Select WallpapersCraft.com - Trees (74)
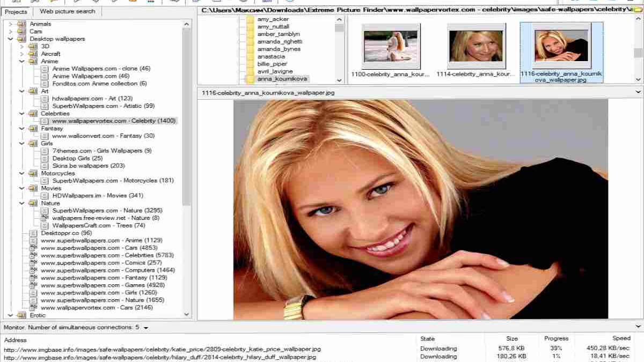644x362 pixels. (x=99, y=226)
